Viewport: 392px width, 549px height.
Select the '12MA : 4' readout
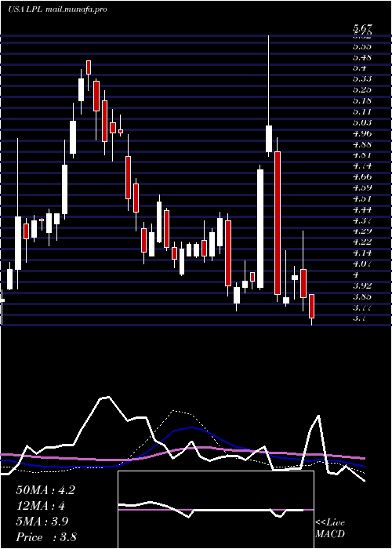pos(41,506)
